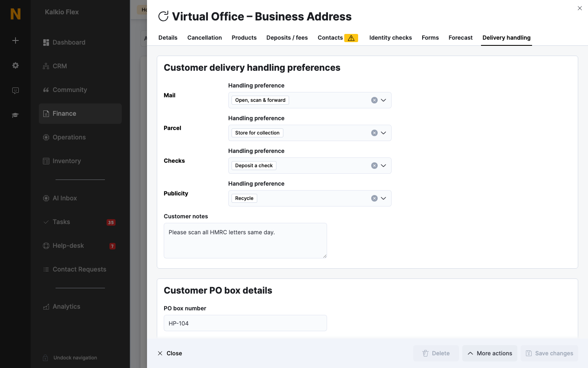
Task: Click the Delete button
Action: pos(436,353)
